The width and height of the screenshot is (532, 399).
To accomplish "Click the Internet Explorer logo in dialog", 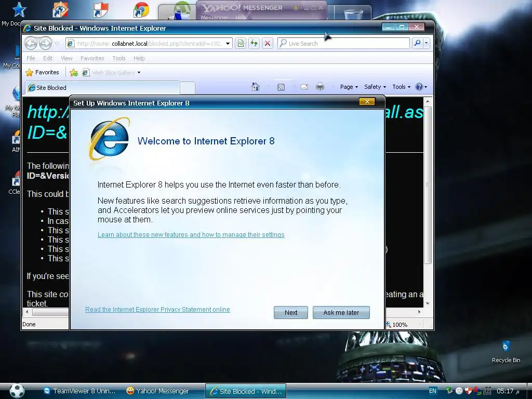I will [109, 139].
